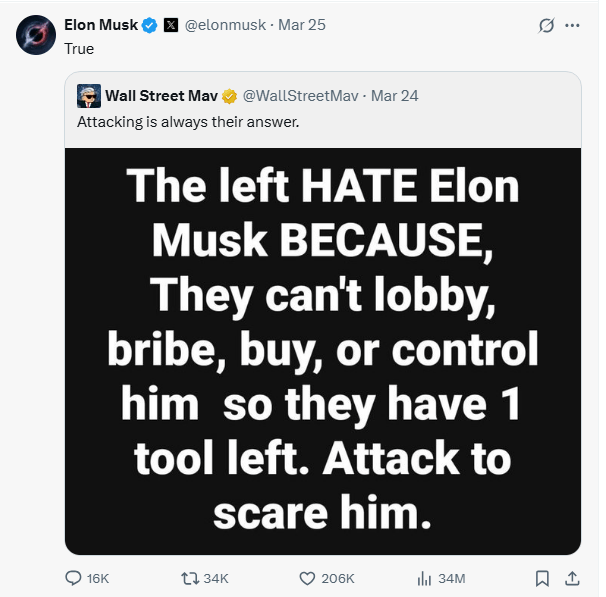Click Elon Musk's profile avatar
The width and height of the screenshot is (606, 597).
pos(34,35)
